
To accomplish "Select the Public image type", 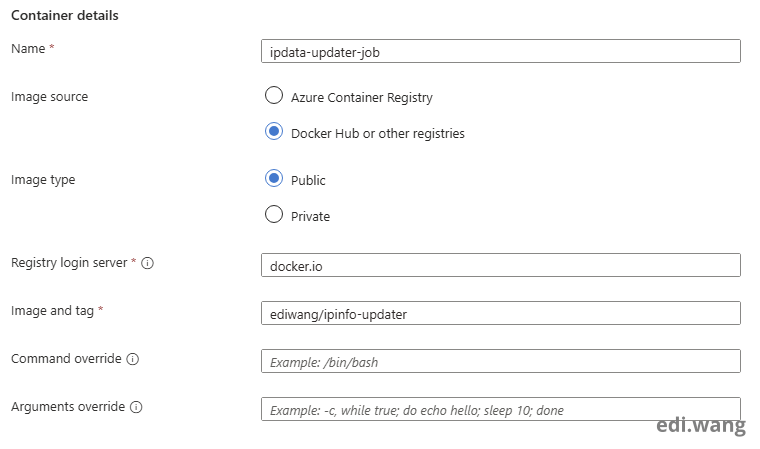I will [274, 179].
